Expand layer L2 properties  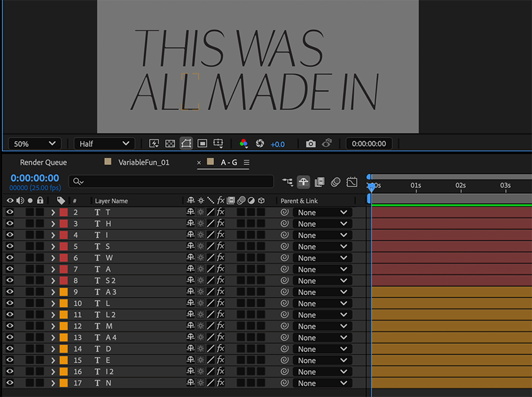(53, 315)
